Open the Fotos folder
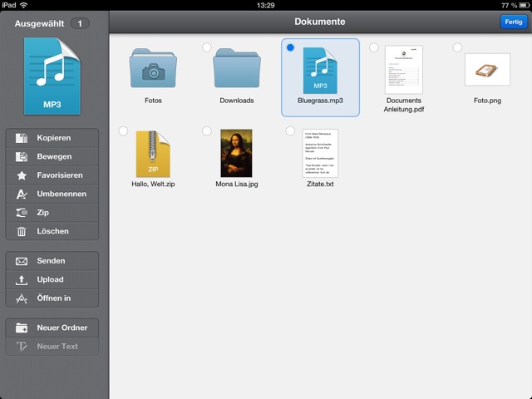Image resolution: width=532 pixels, height=399 pixels. [153, 70]
